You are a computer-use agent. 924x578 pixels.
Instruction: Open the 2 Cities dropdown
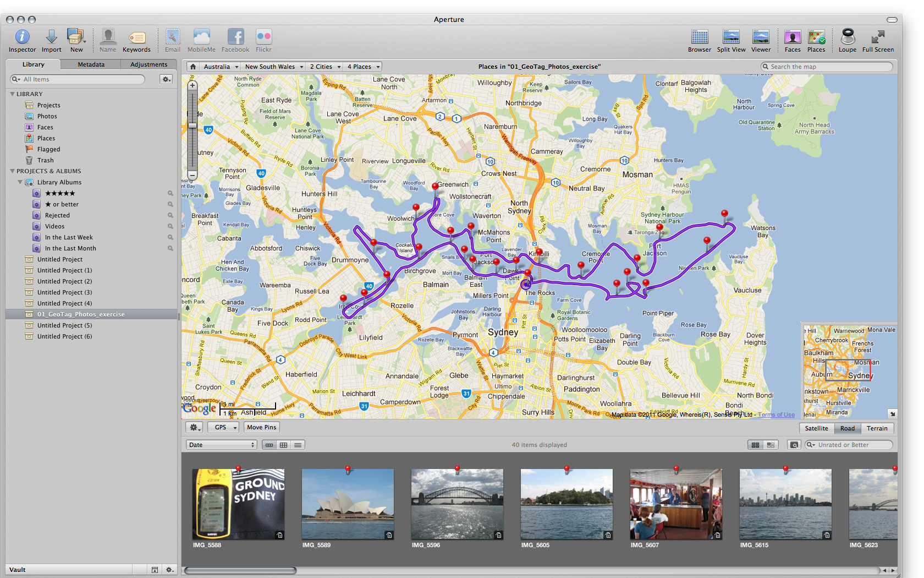click(x=324, y=67)
